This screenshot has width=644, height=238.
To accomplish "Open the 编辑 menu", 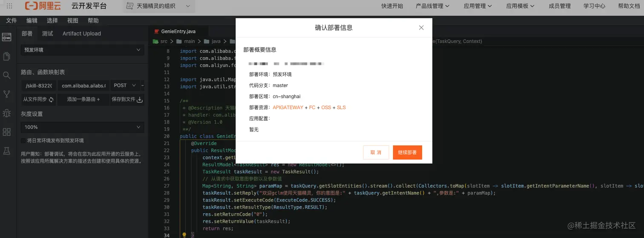I will [32, 20].
